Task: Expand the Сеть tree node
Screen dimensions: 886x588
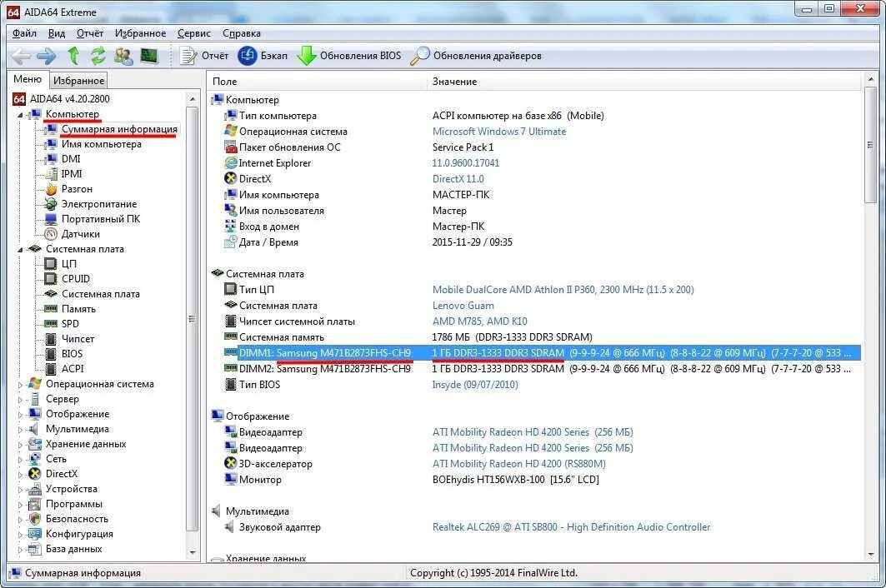Action: [20, 459]
